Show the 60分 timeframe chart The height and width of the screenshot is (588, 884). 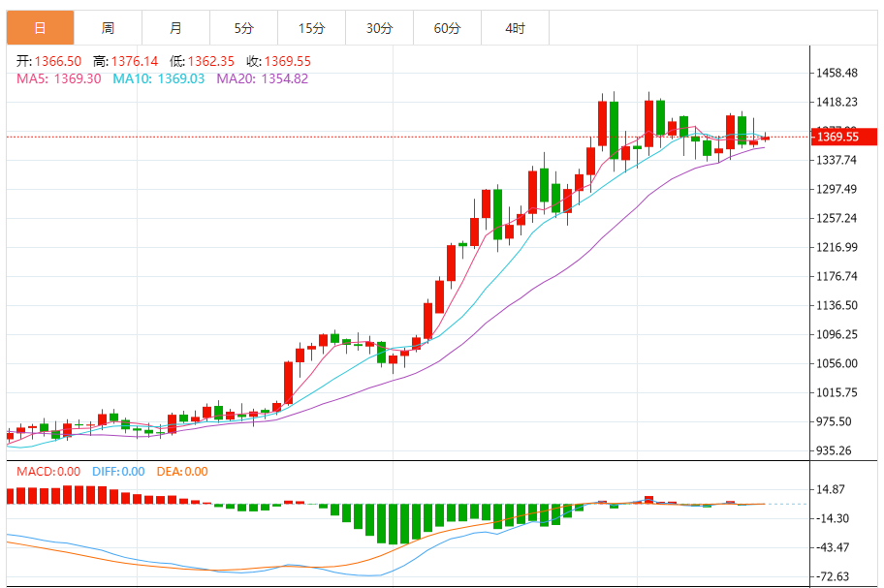(447, 28)
